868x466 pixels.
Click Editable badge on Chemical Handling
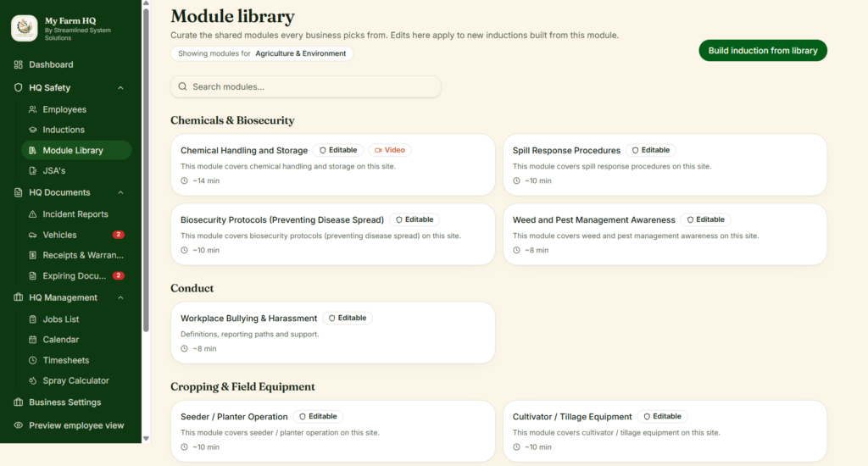338,150
